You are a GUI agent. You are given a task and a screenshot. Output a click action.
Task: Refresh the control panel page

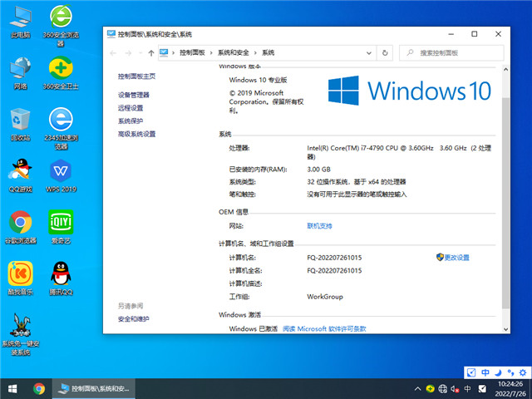click(x=385, y=53)
